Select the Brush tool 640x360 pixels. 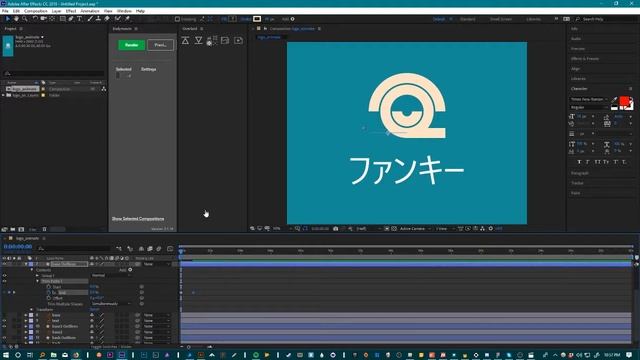(x=90, y=19)
